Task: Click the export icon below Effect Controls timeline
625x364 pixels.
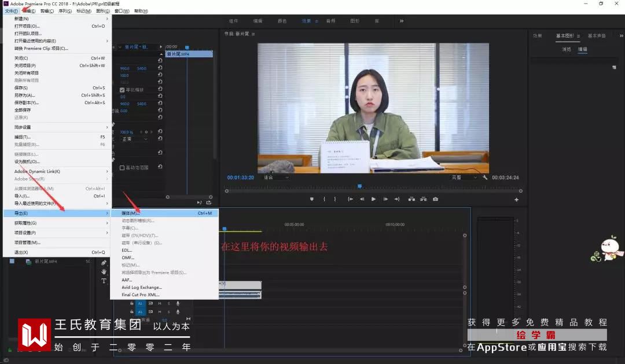Action: tap(208, 203)
